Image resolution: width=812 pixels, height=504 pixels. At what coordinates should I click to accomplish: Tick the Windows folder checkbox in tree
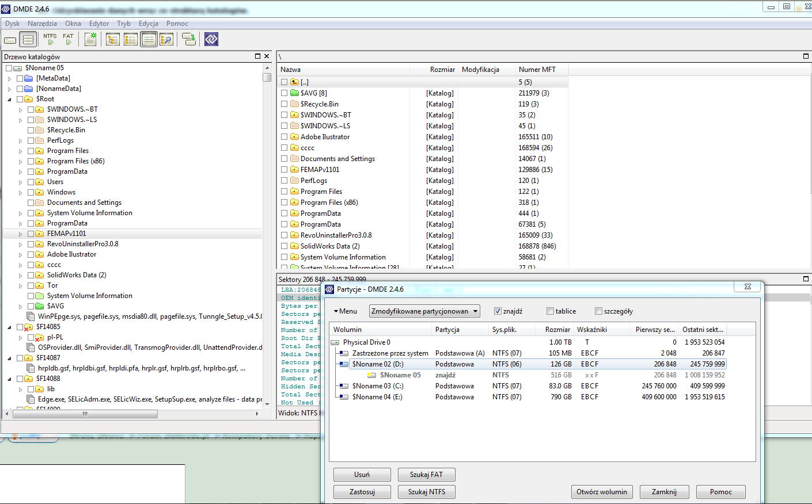(31, 192)
